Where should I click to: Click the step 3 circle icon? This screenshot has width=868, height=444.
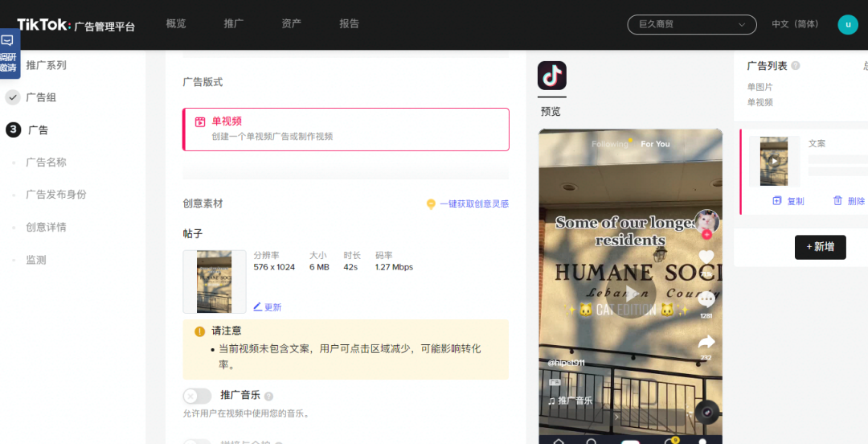(x=13, y=129)
